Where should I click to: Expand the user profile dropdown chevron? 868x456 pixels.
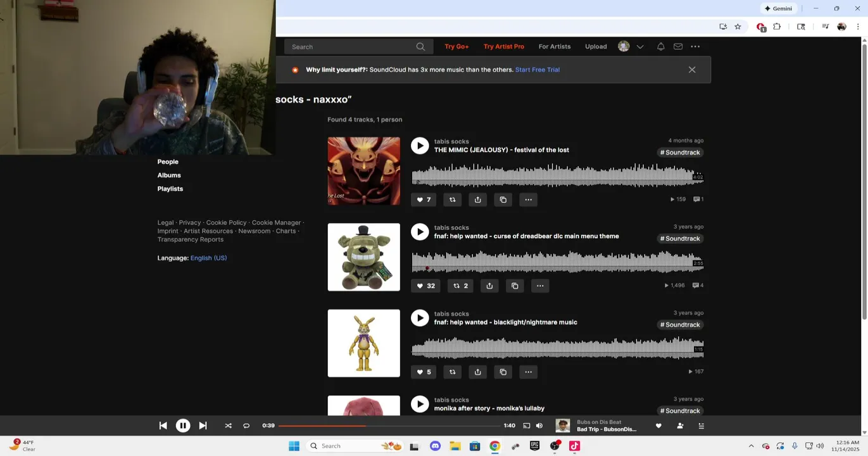pos(640,47)
